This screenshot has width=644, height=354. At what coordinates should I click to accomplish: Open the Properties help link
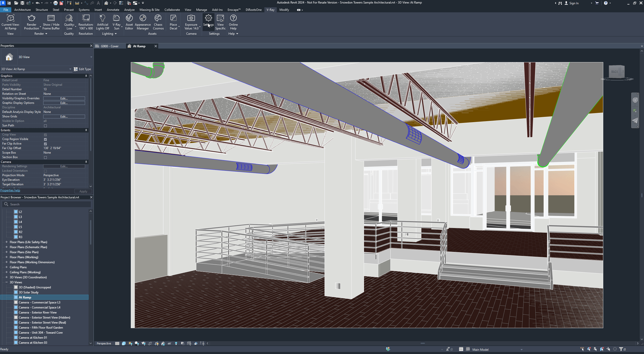[x=10, y=190]
